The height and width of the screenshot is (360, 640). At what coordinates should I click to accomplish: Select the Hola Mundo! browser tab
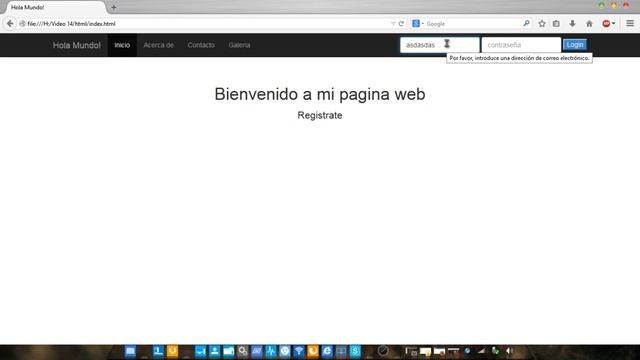(x=56, y=7)
